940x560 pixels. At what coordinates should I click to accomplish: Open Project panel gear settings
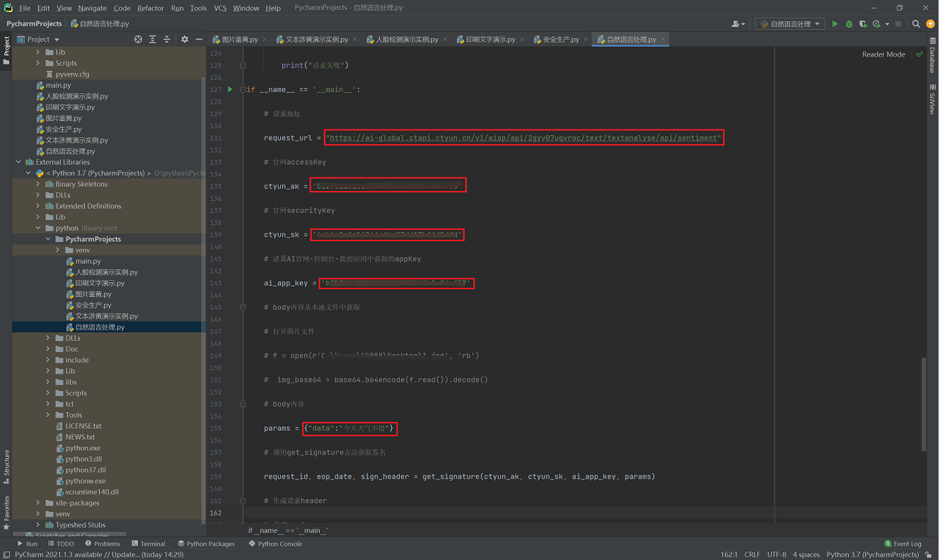[185, 40]
